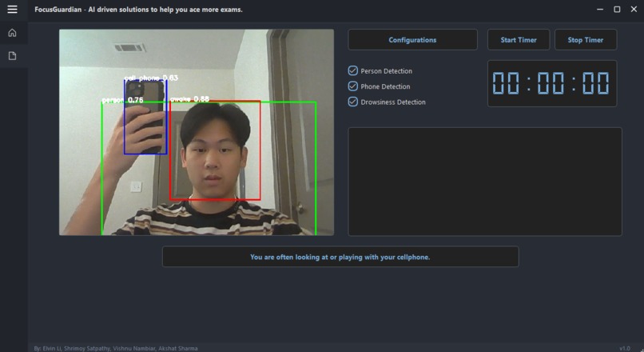The image size is (644, 352).
Task: Click the webcam video feed
Action: click(x=197, y=132)
